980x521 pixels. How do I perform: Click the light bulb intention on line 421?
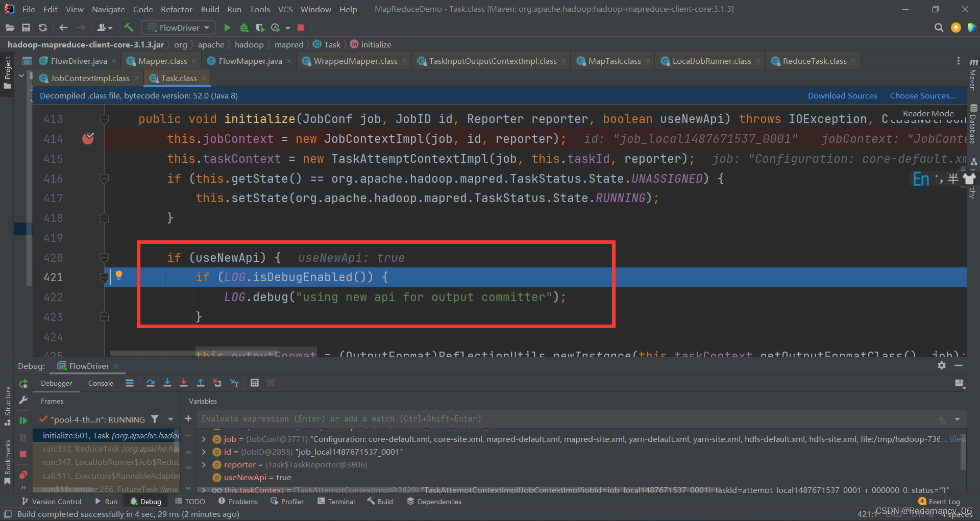tap(119, 276)
